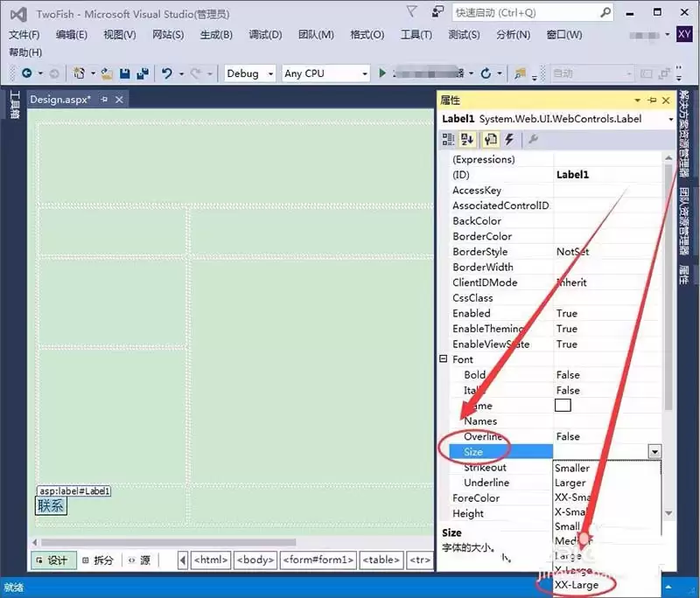This screenshot has height=598, width=700.
Task: Select XX-Large from the size list
Action: pos(579,585)
